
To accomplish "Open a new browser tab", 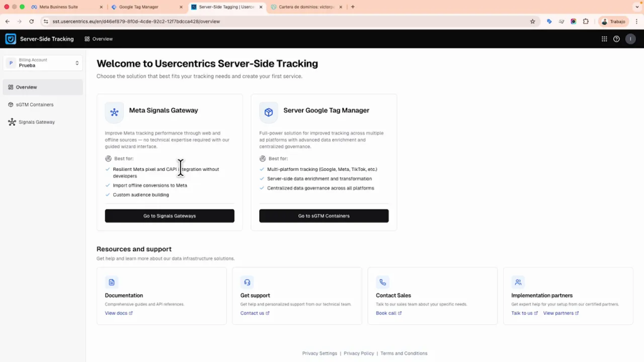I will [x=353, y=7].
